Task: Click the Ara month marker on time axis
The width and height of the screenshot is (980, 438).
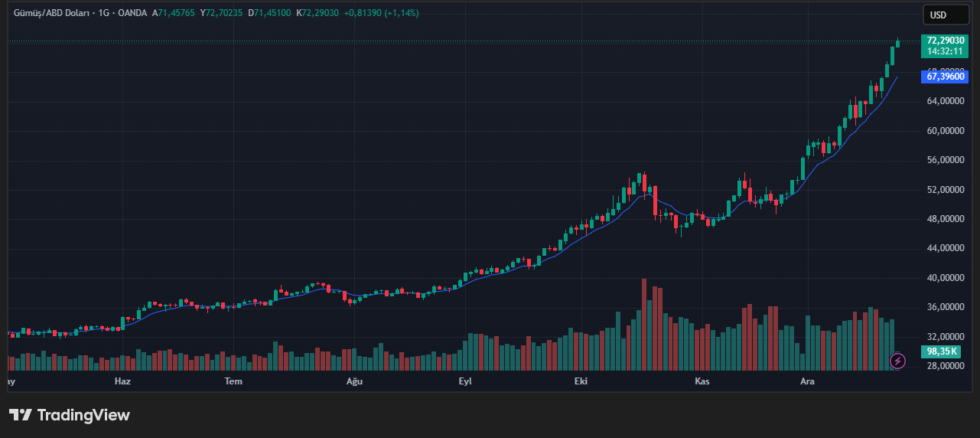Action: tap(807, 381)
